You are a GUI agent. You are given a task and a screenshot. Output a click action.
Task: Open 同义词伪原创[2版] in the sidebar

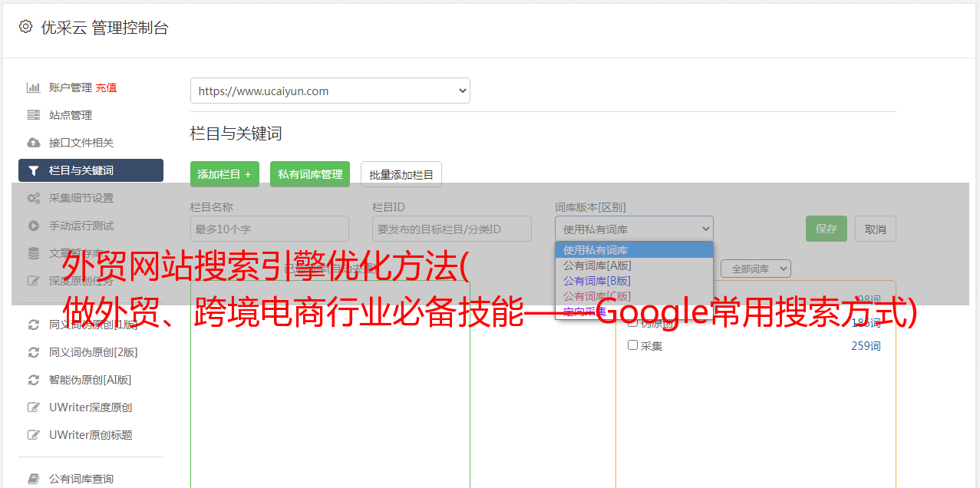tap(94, 352)
